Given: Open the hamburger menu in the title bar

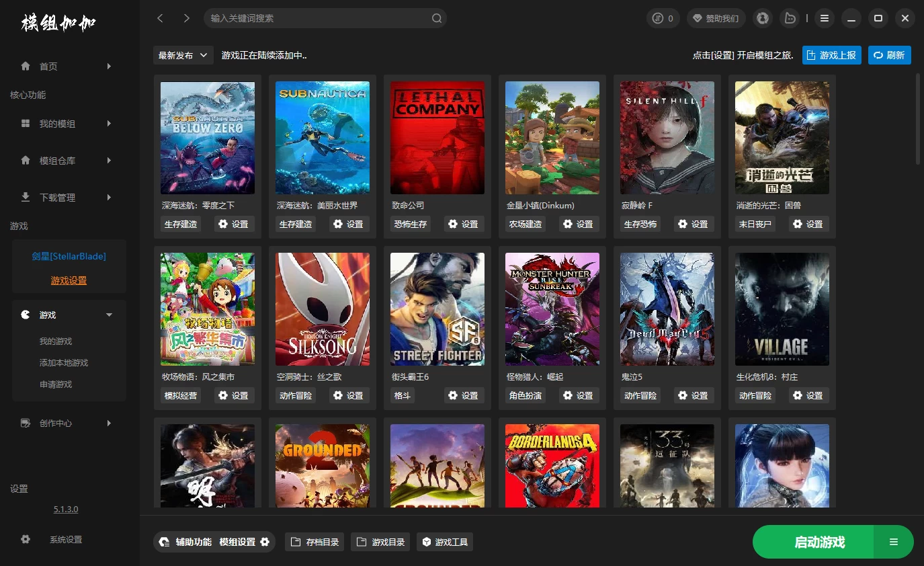Looking at the screenshot, I should coord(825,18).
